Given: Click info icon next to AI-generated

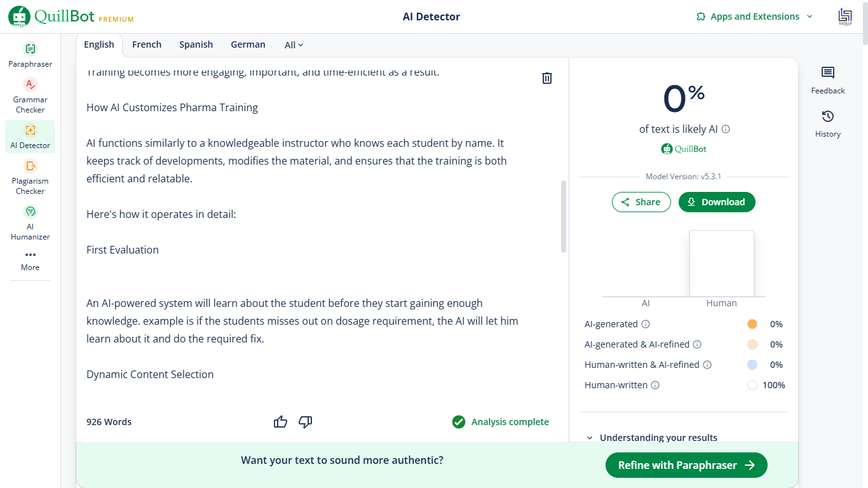Looking at the screenshot, I should [646, 324].
